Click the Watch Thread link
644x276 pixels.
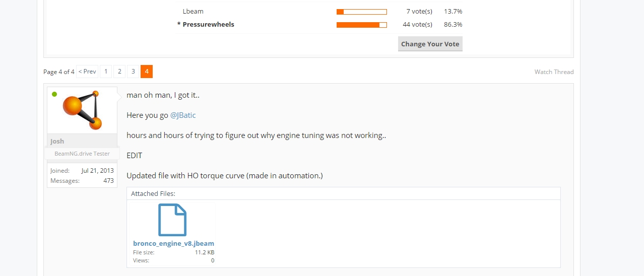click(x=554, y=72)
